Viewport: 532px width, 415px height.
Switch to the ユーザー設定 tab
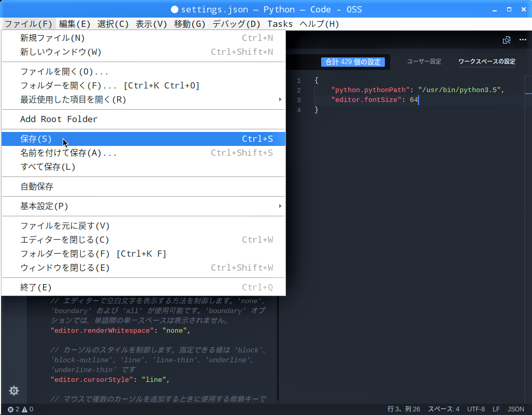tap(424, 62)
